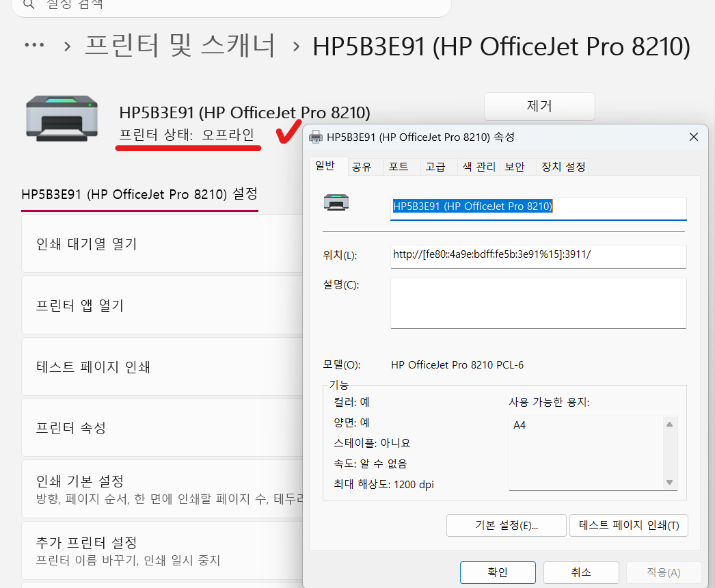
Task: Click the model text HP OfficeJet Pro 8210 PCL-6
Action: tap(457, 365)
